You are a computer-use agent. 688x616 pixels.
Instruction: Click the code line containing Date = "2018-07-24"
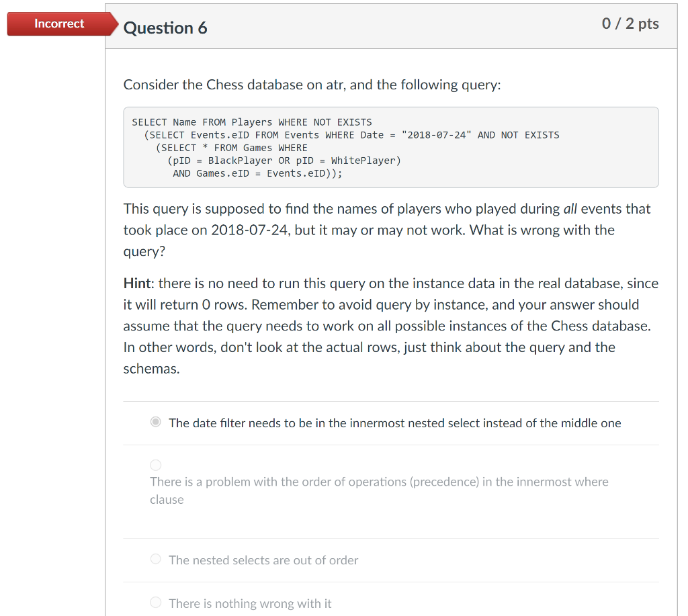pos(351,135)
